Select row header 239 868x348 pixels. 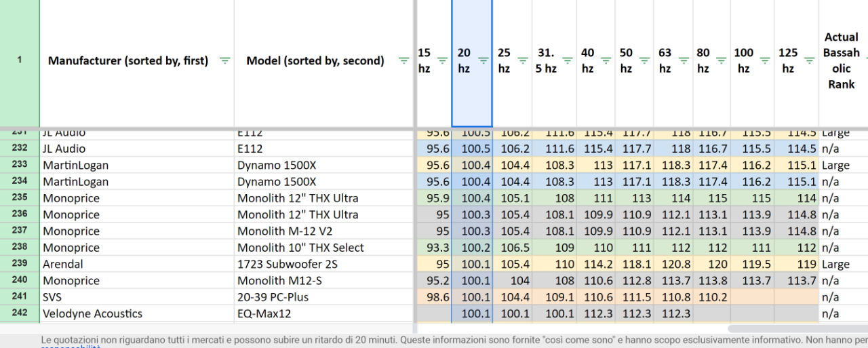(x=20, y=264)
